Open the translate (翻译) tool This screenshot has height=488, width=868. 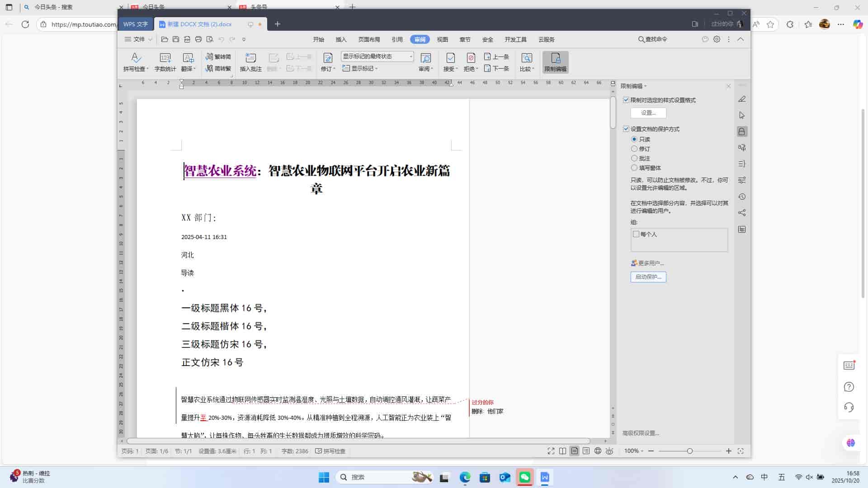188,62
